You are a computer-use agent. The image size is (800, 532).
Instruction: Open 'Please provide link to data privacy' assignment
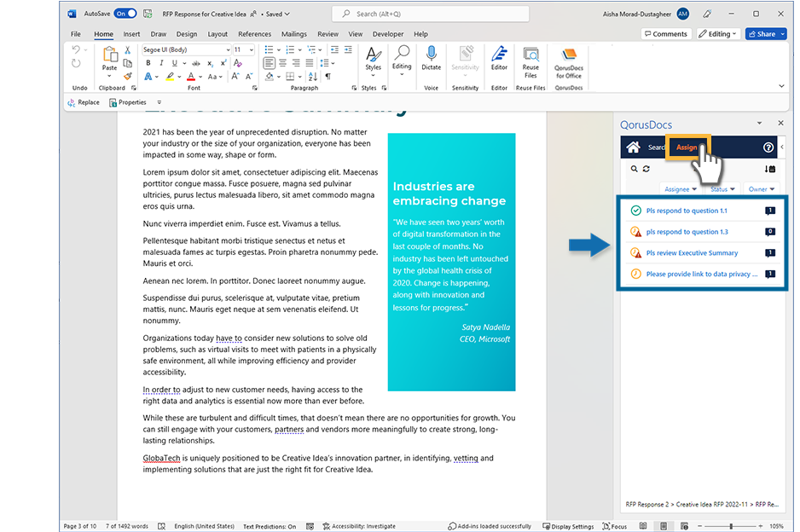click(702, 275)
